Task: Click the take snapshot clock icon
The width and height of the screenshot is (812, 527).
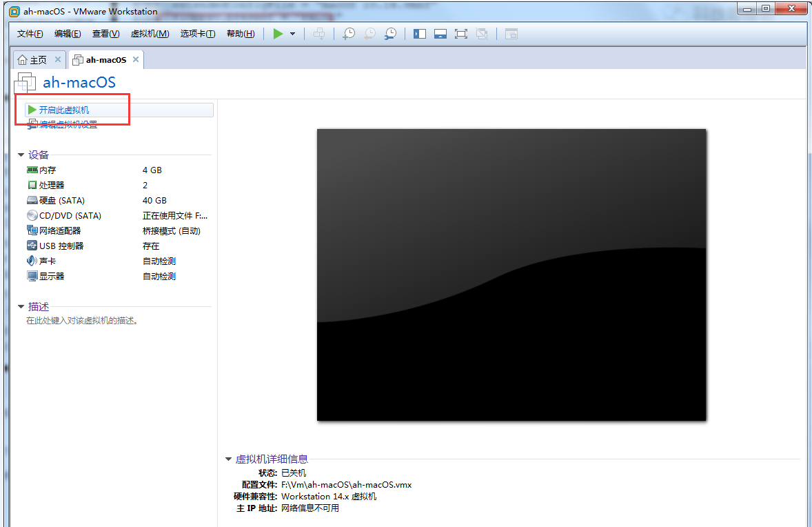Action: (x=349, y=34)
